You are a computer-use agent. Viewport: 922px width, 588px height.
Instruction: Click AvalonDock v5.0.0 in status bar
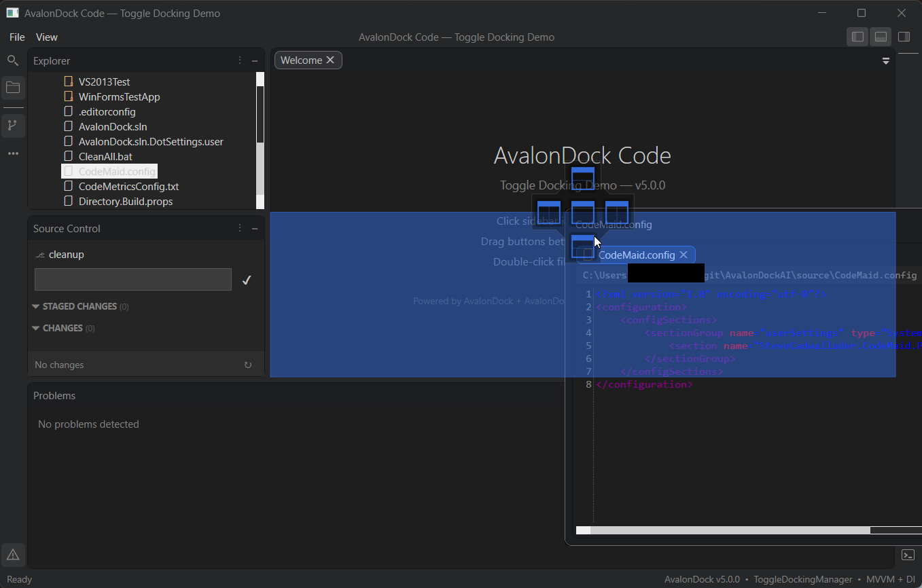click(x=702, y=579)
